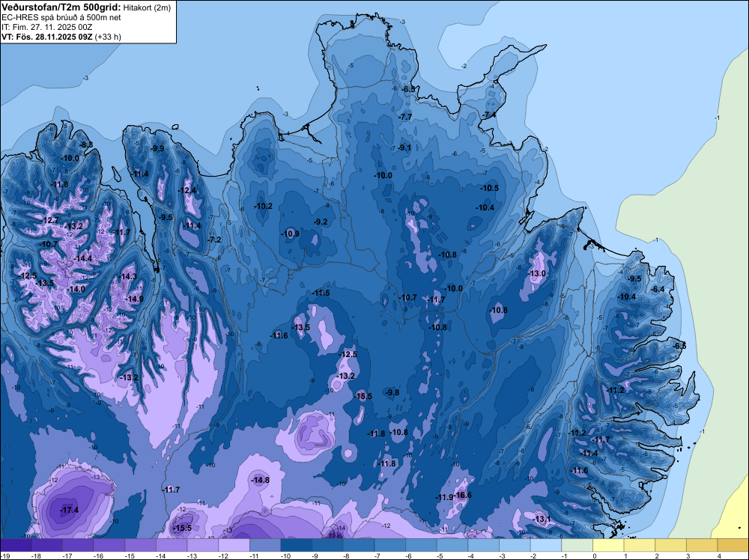Click the '-14.4' temperature value on the map
Viewport: 749px width, 560px height.
click(84, 258)
